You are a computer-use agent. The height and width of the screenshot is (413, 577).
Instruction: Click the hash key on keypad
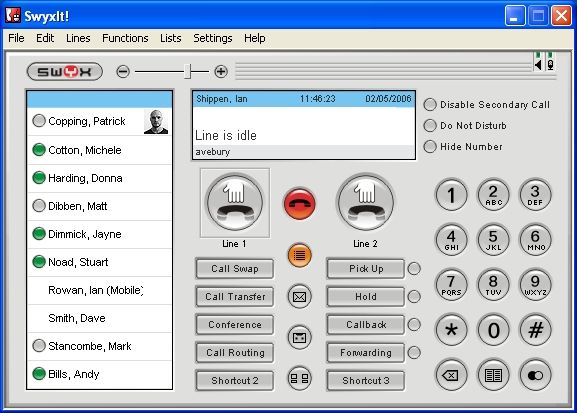(535, 330)
